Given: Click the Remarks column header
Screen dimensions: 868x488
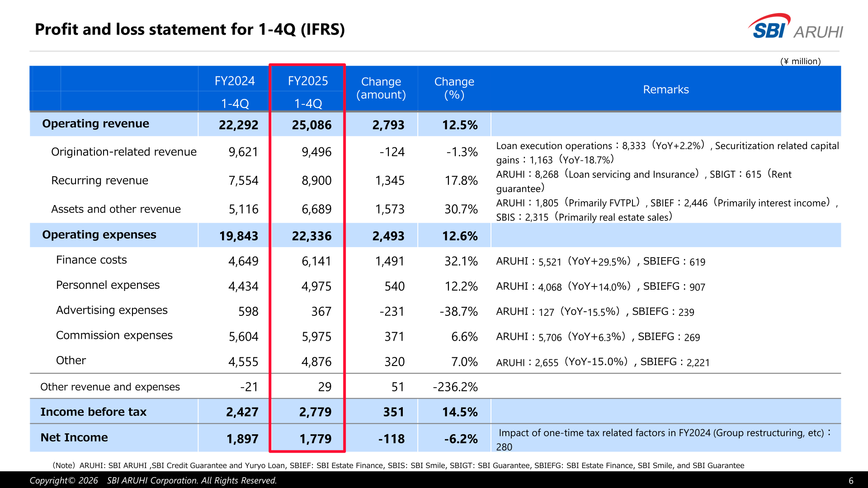Looking at the screenshot, I should (x=666, y=89).
